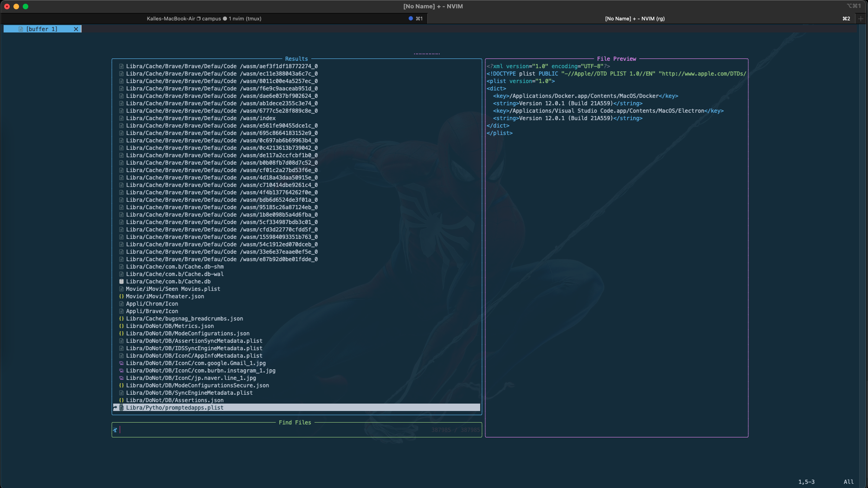Click the Docker key line in File Preview
This screenshot has height=488, width=868.
(585, 96)
